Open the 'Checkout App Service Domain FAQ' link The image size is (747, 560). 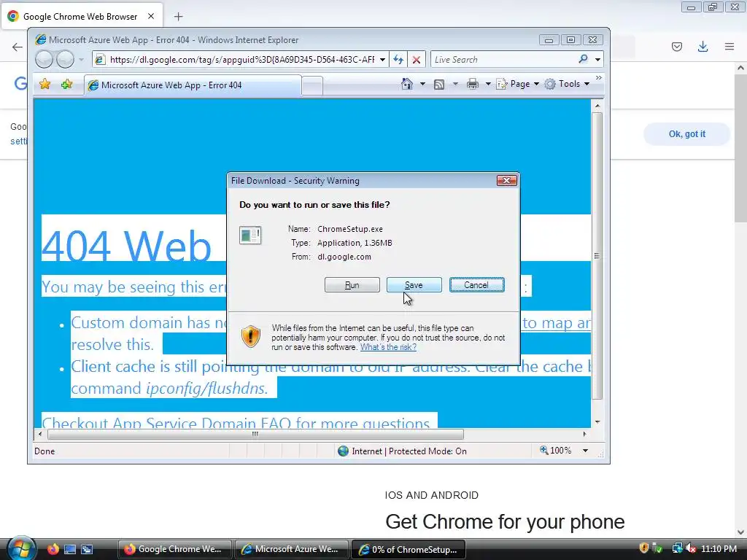[x=236, y=422]
